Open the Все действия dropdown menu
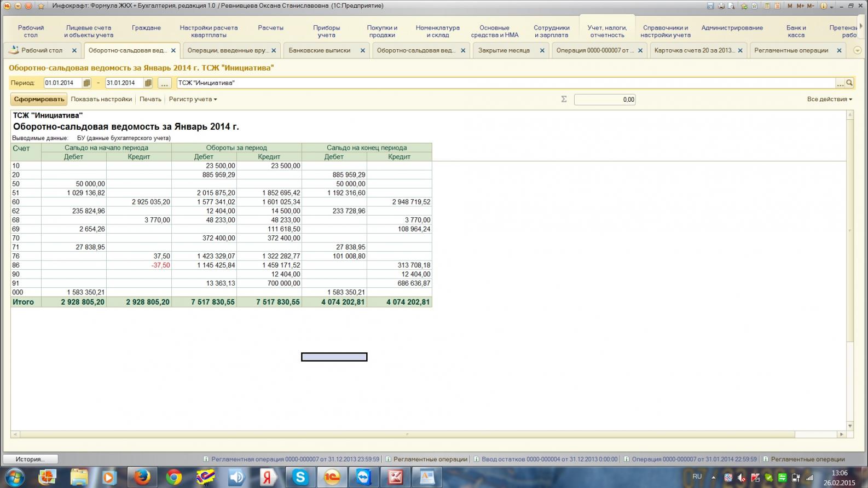Viewport: 868px width, 488px height. click(x=830, y=99)
